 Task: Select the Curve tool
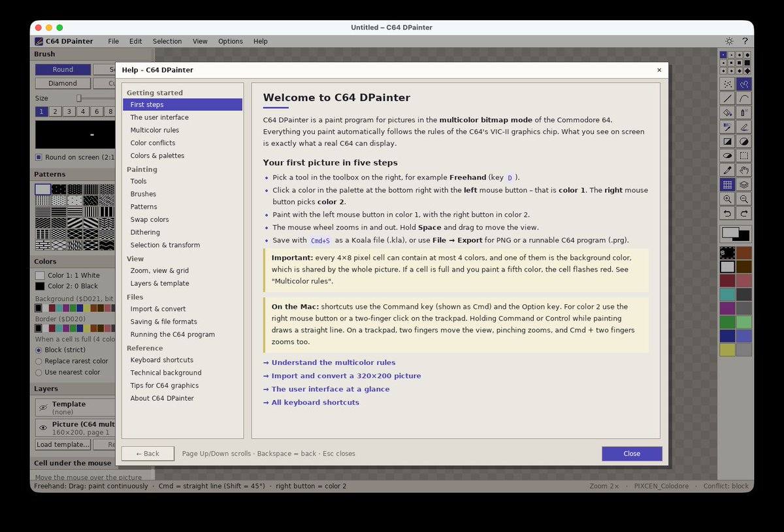(743, 99)
